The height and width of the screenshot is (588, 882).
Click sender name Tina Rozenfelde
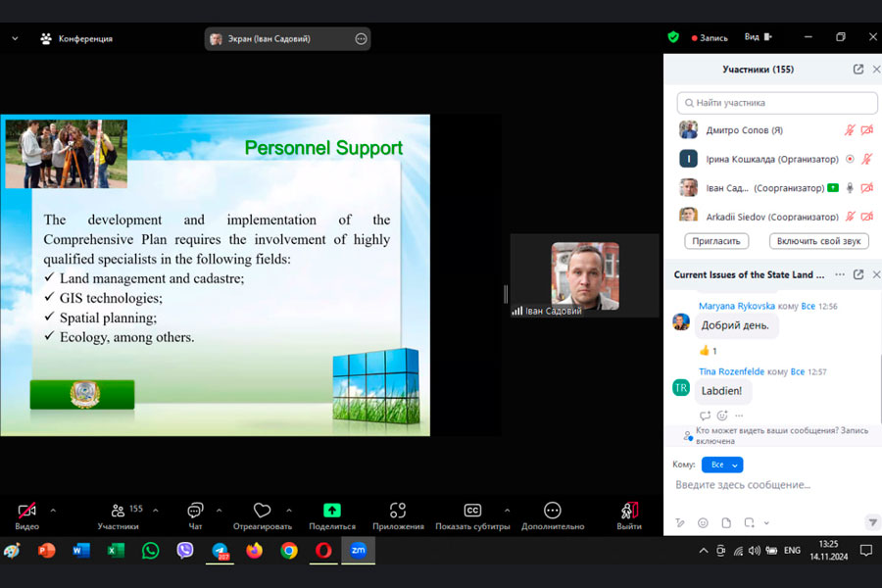point(731,371)
